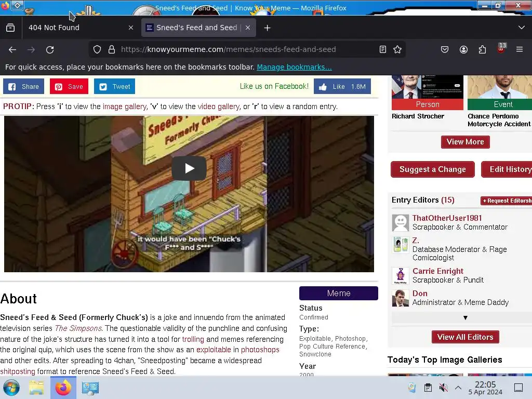Open editor Z.'s profile link
Image resolution: width=532 pixels, height=399 pixels.
[x=416, y=241]
